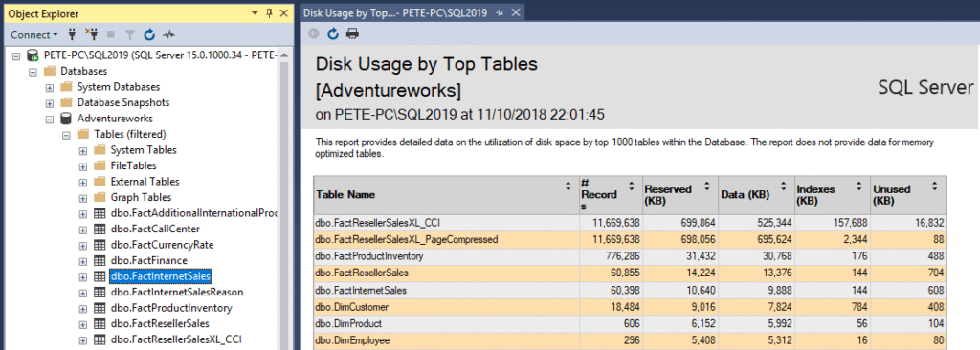The width and height of the screenshot is (980, 350).
Task: Expand the Database Snapshots folder
Action: [x=50, y=102]
